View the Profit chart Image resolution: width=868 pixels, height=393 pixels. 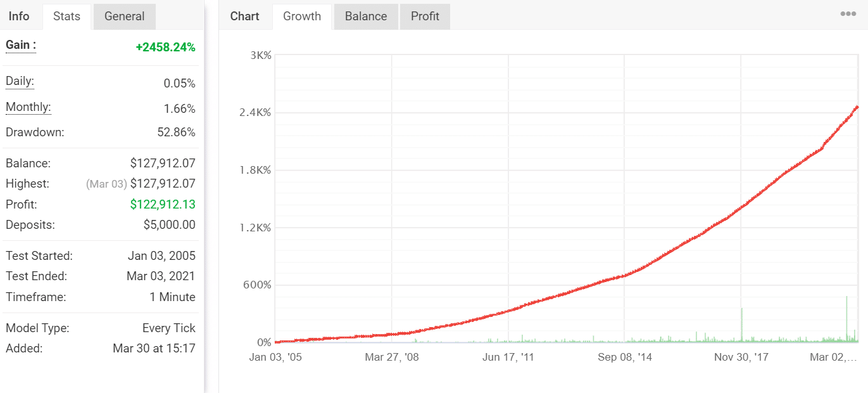coord(425,16)
